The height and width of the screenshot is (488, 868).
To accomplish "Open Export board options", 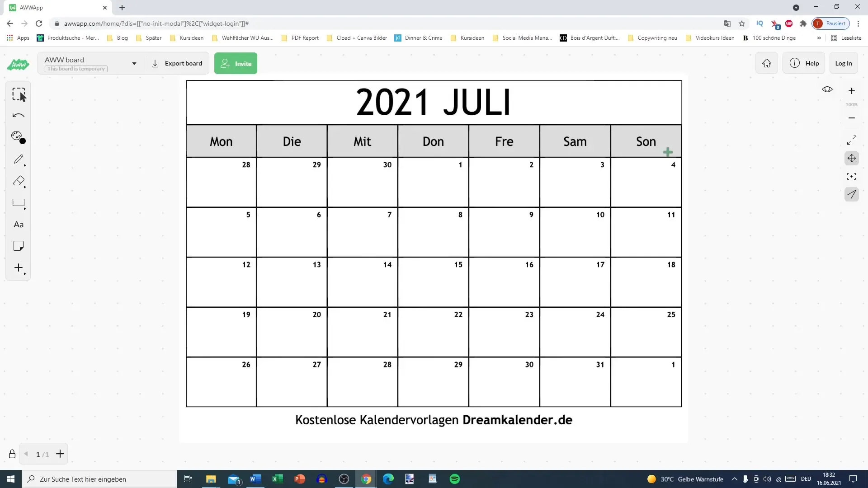I will click(177, 64).
